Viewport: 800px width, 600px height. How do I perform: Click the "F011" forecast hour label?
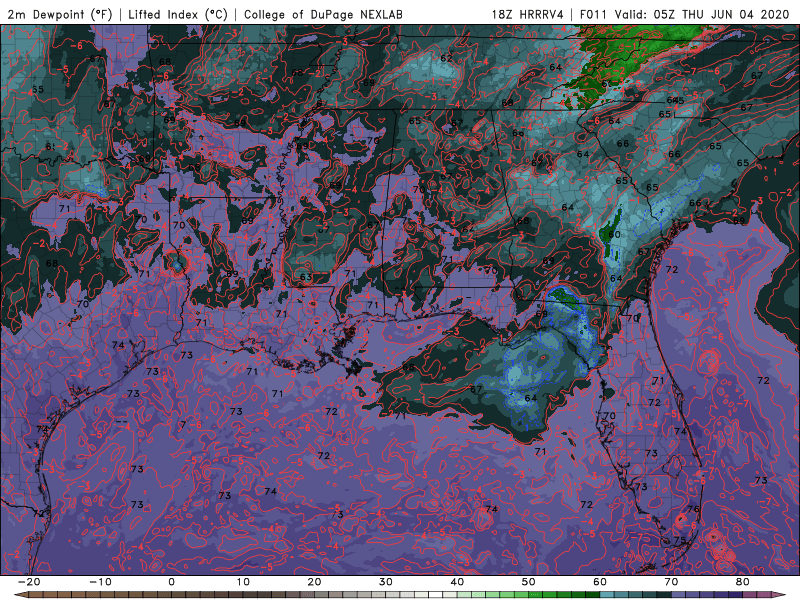(594, 15)
